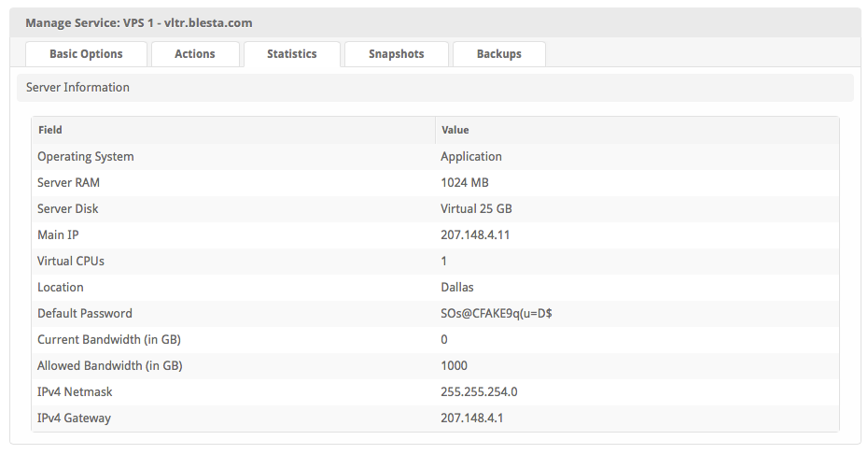Click the Location value Dallas

tap(457, 288)
